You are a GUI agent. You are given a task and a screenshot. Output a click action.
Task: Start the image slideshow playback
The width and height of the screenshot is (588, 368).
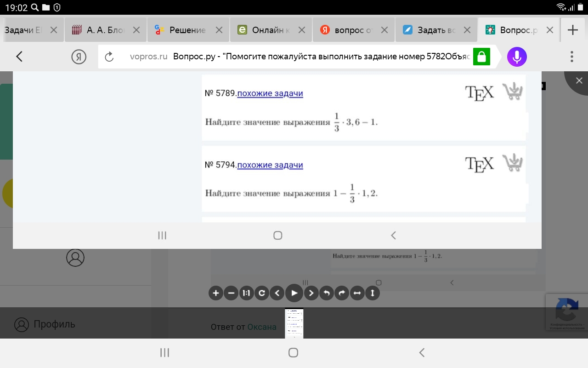pyautogui.click(x=294, y=293)
